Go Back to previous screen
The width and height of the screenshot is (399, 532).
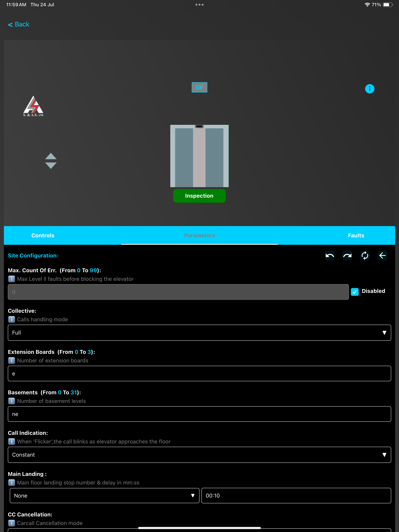pos(19,24)
